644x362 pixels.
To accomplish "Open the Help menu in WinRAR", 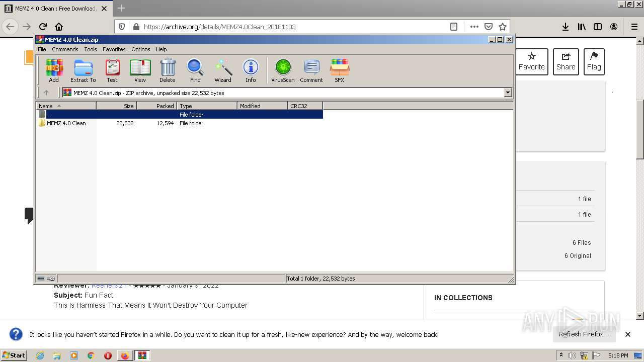I will [x=162, y=49].
